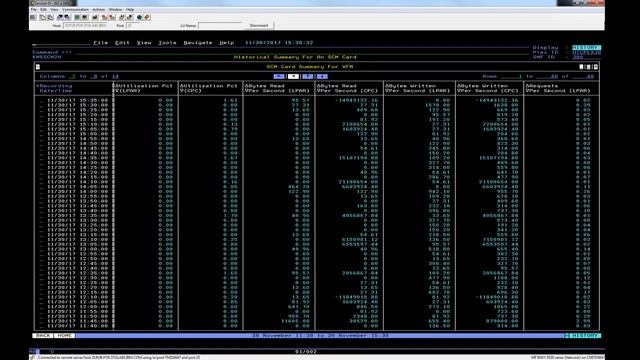Click the Display HISTORY field
Viewport: 640px width, 360px height.
point(587,47)
